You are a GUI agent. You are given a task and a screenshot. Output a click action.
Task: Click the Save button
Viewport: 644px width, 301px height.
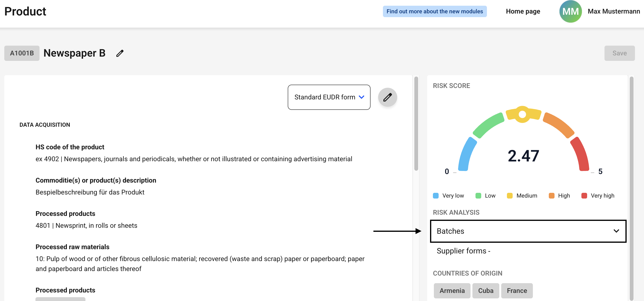pos(619,53)
